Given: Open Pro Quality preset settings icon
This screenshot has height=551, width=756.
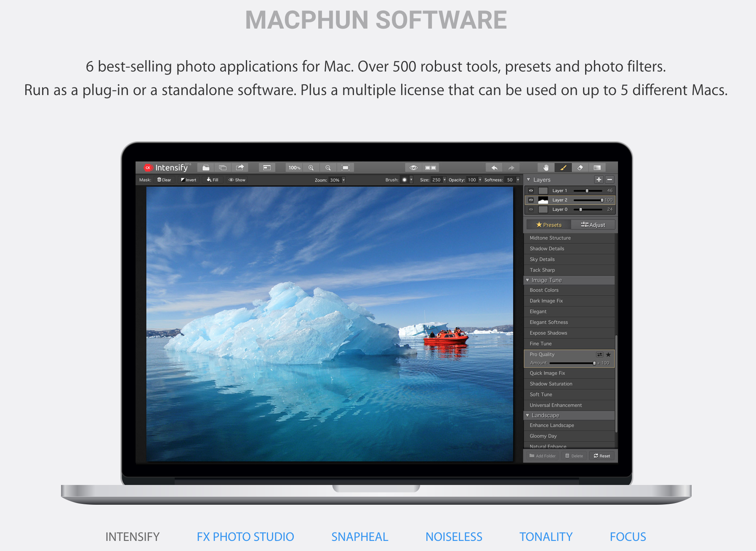Looking at the screenshot, I should click(x=599, y=355).
